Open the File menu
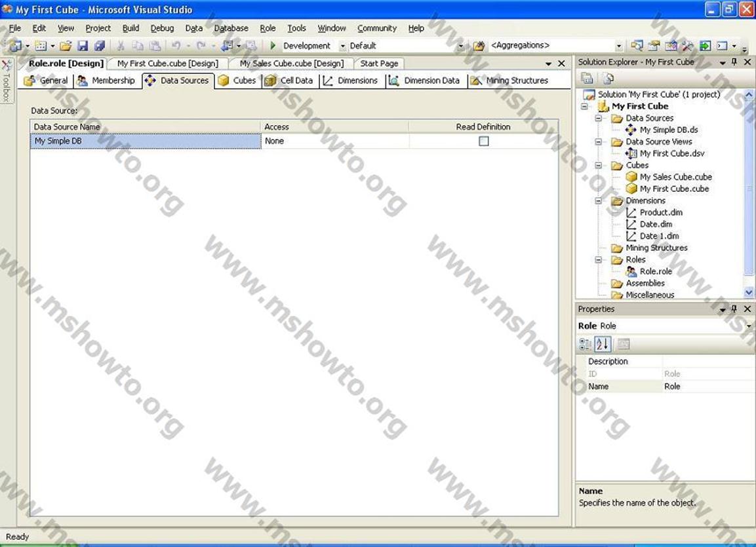756x547 pixels. coord(15,28)
